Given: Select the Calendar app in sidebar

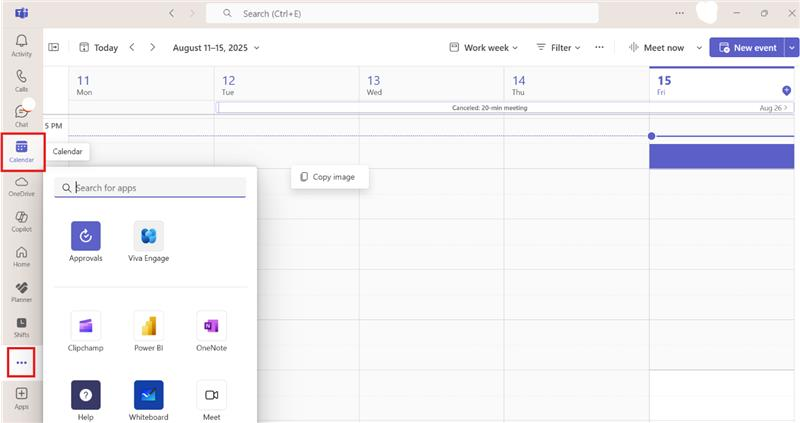Looking at the screenshot, I should (x=21, y=152).
